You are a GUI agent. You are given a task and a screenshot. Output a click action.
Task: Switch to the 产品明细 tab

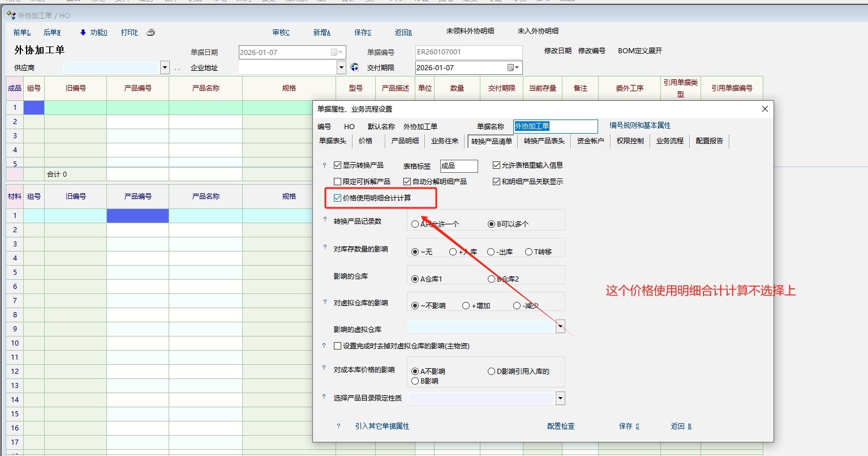[405, 141]
